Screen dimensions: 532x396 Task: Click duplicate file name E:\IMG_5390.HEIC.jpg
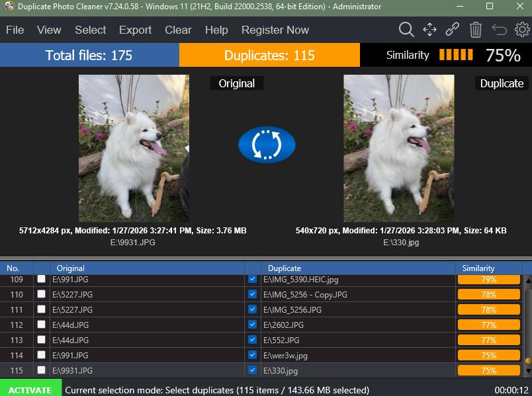click(300, 280)
